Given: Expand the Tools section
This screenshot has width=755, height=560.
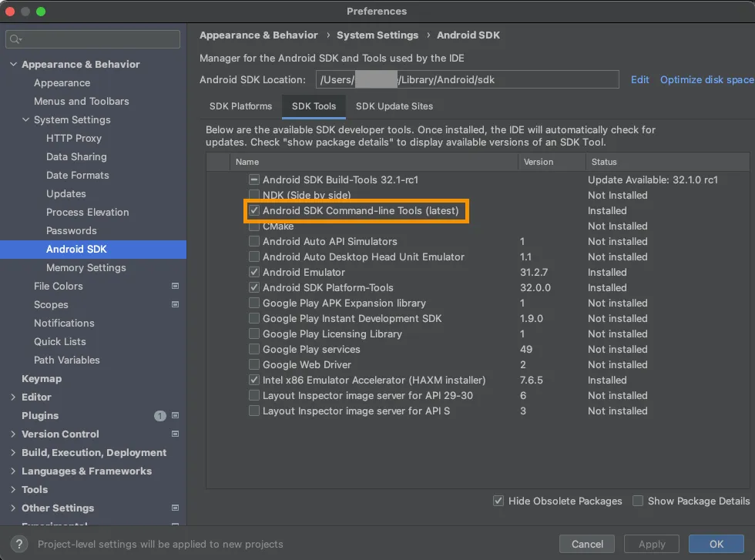Looking at the screenshot, I should [x=14, y=489].
